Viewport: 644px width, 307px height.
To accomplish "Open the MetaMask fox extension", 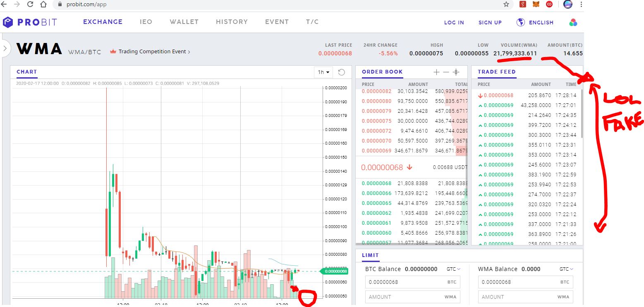I will click(x=536, y=5).
